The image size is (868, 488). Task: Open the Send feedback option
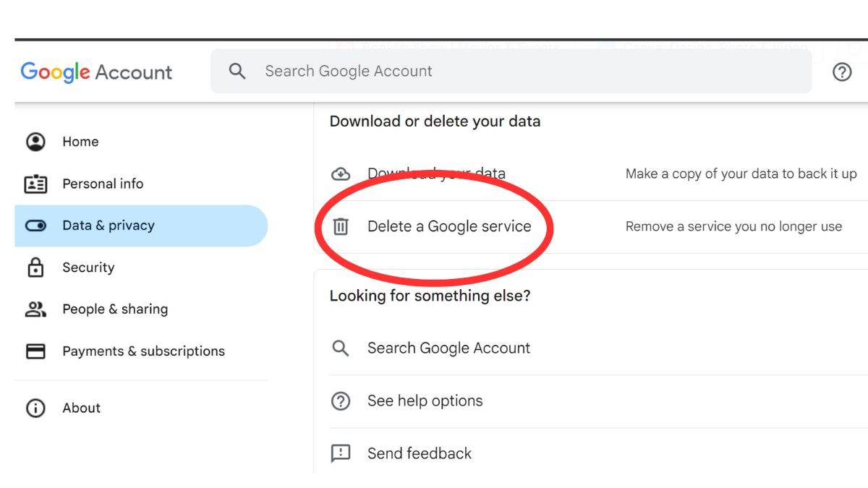click(420, 453)
